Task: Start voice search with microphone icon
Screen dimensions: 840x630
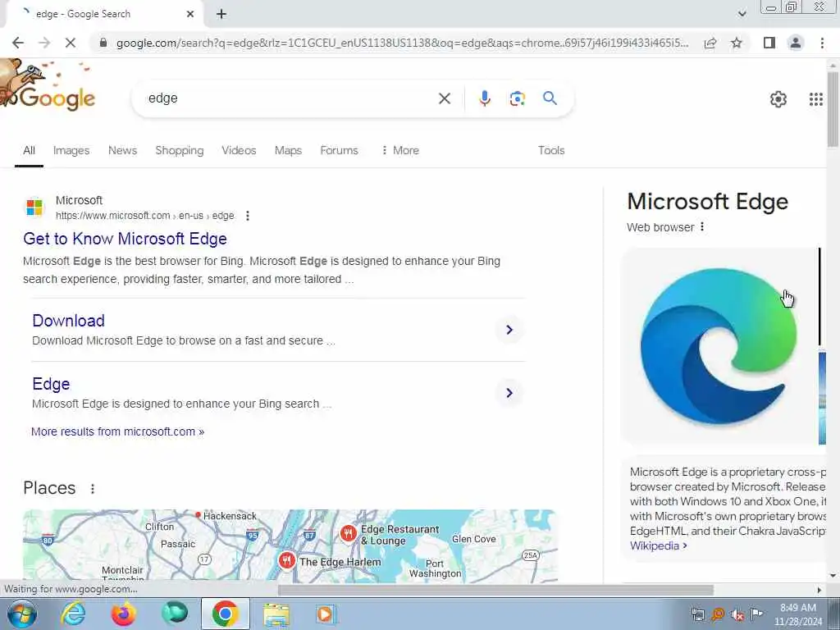Action: (484, 98)
